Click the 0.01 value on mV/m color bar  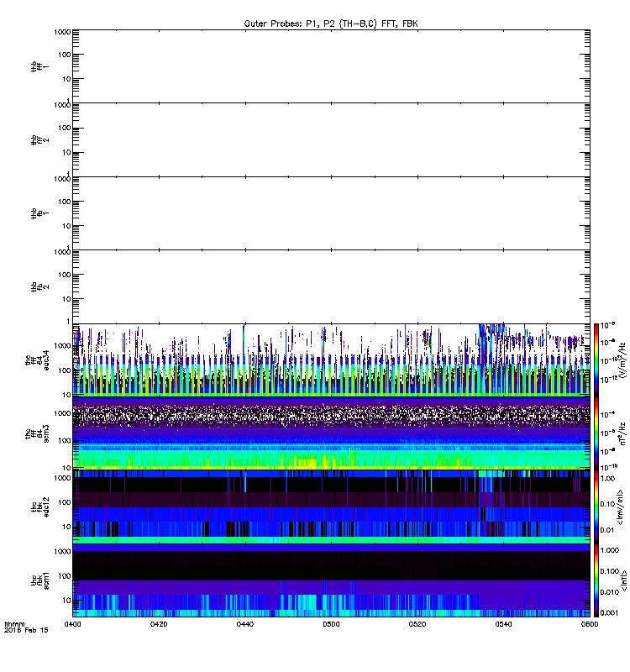point(607,530)
